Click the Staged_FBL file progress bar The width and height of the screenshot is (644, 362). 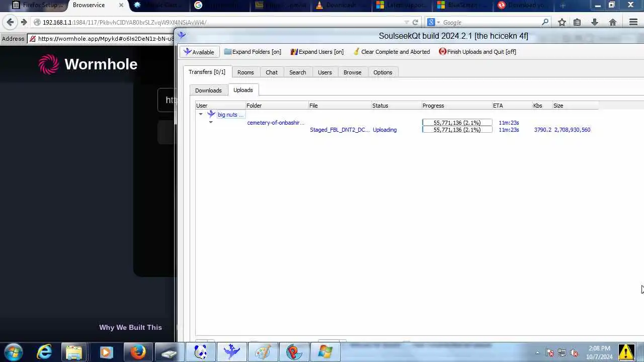pos(457,130)
